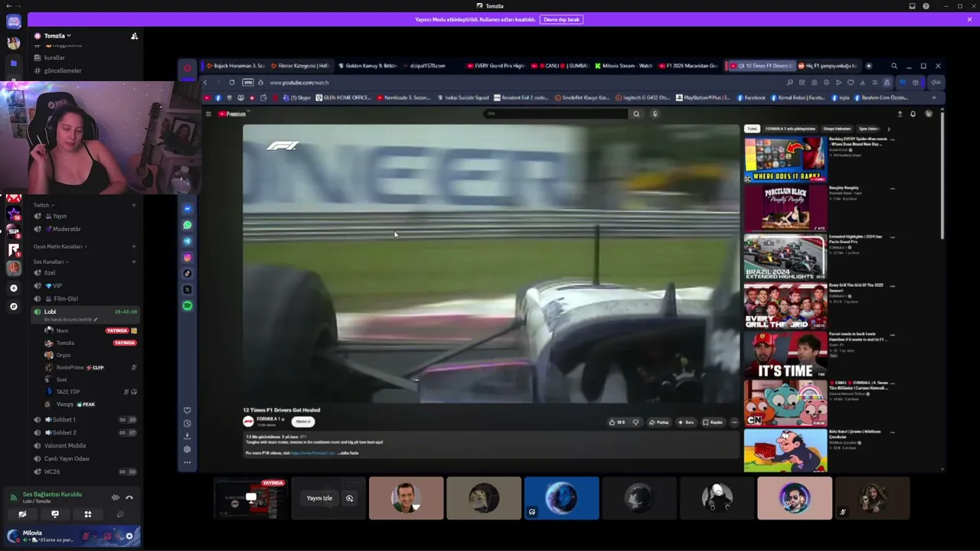Screen dimensions: 980x551
Task: Click the YouTube search magnifier button
Action: (635, 114)
